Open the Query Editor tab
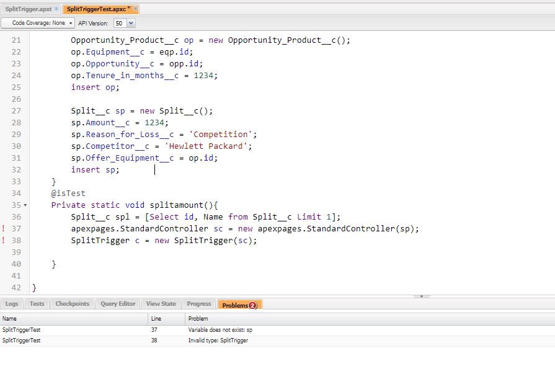 click(118, 304)
